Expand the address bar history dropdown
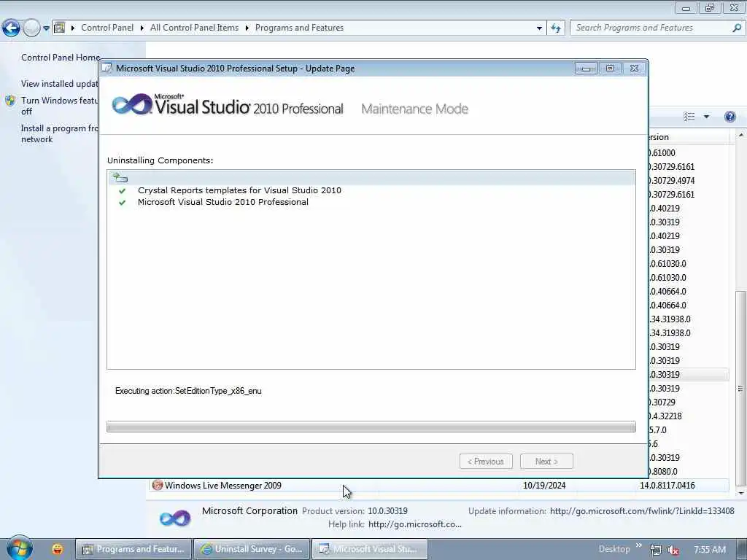This screenshot has width=747, height=560. click(x=539, y=28)
